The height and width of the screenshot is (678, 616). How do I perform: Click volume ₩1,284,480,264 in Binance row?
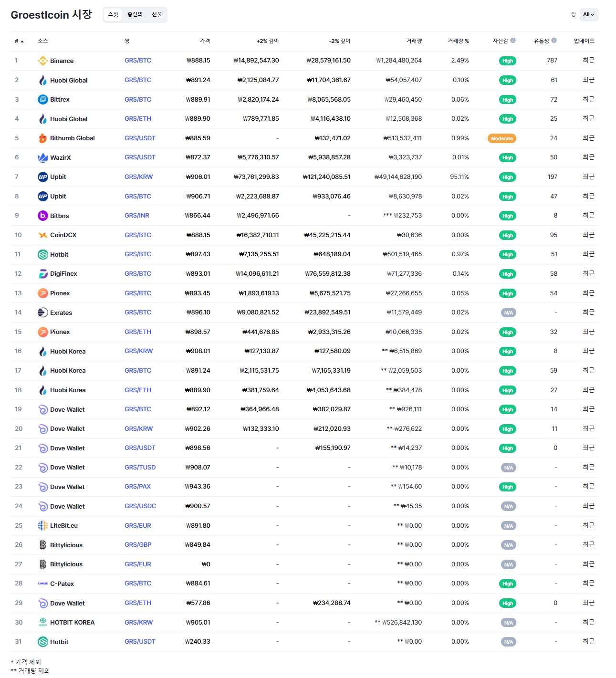click(399, 61)
